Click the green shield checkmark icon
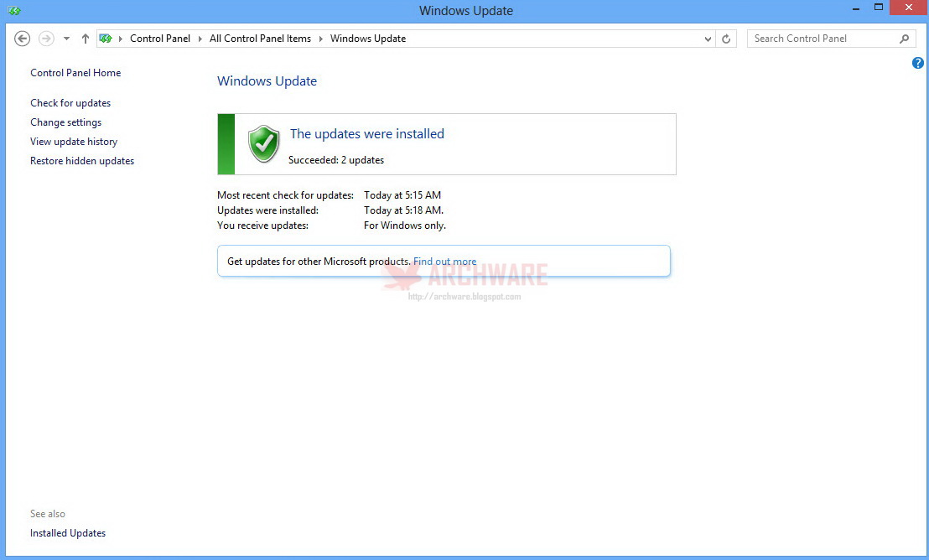 click(263, 143)
